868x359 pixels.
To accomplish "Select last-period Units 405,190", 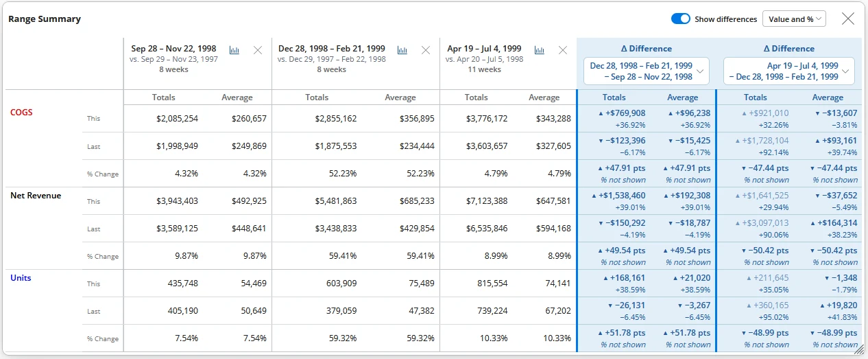I will (182, 311).
